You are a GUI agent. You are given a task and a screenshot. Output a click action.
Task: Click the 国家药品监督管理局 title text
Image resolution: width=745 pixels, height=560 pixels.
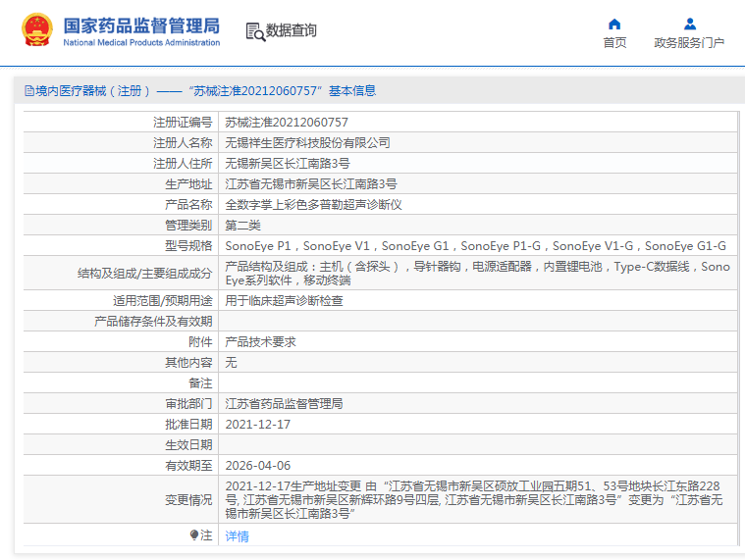(141, 25)
